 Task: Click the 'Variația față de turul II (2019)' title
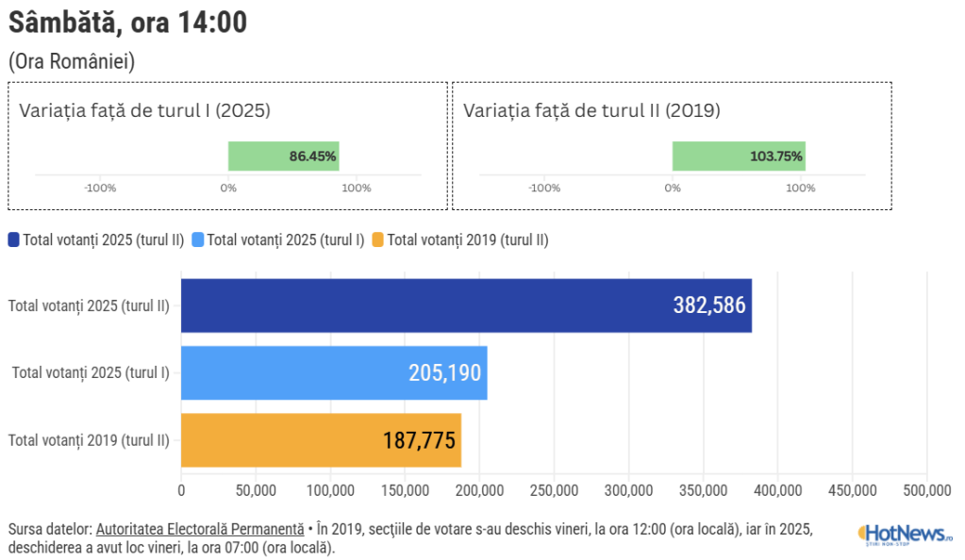(591, 110)
